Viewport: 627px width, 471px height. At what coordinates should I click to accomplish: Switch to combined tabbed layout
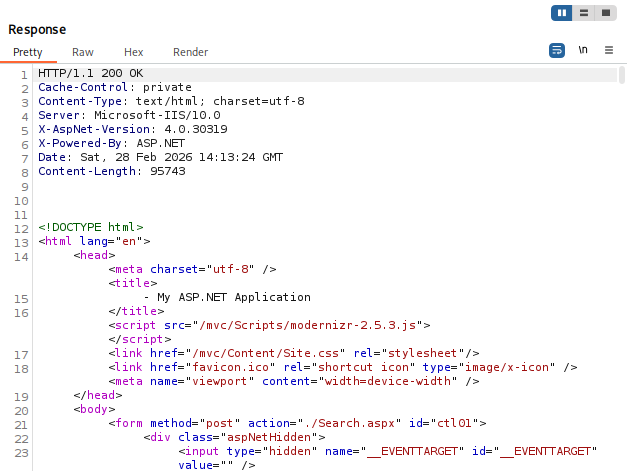[606, 13]
